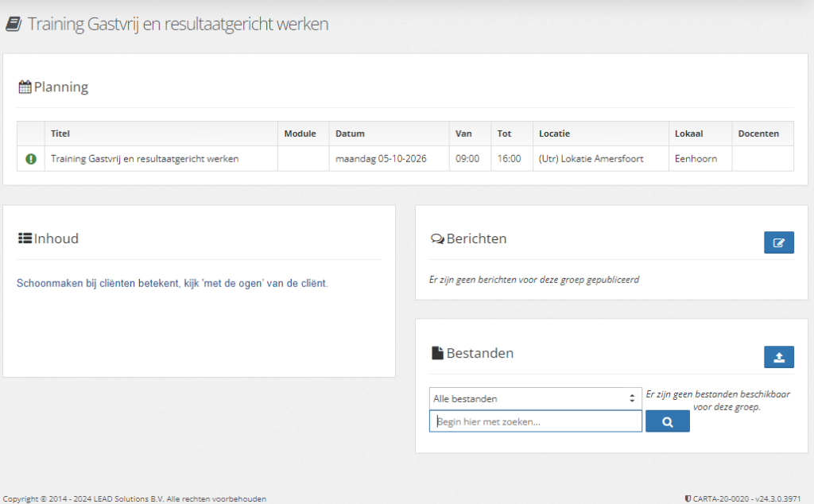This screenshot has height=504, width=814.
Task: Compose a new message in Berichten
Action: (779, 242)
